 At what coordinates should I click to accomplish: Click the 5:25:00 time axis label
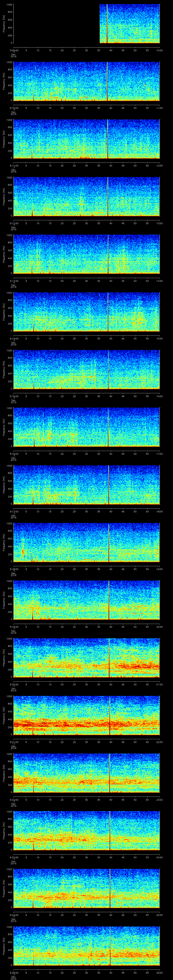[x=14, y=972]
